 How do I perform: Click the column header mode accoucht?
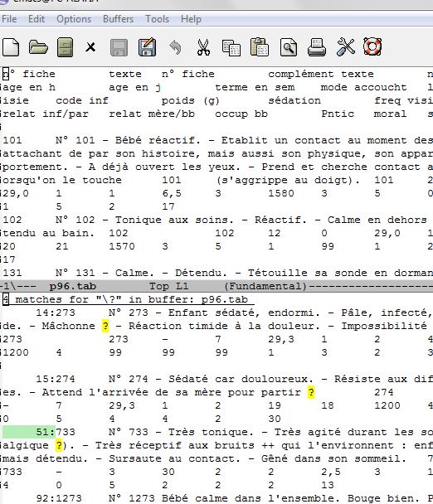364,87
